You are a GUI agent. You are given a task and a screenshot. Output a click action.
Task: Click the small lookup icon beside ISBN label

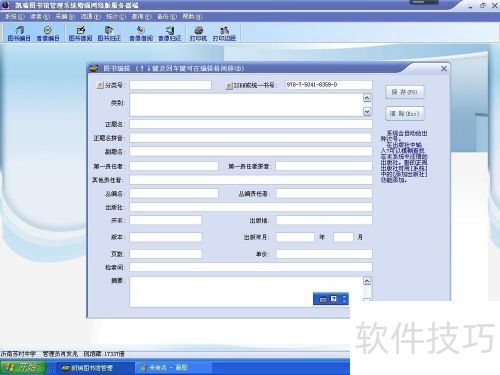[229, 86]
